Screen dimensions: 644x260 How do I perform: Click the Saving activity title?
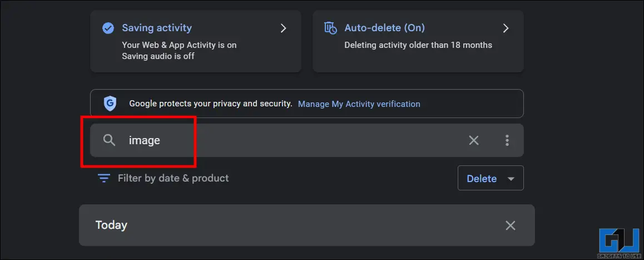pyautogui.click(x=157, y=28)
